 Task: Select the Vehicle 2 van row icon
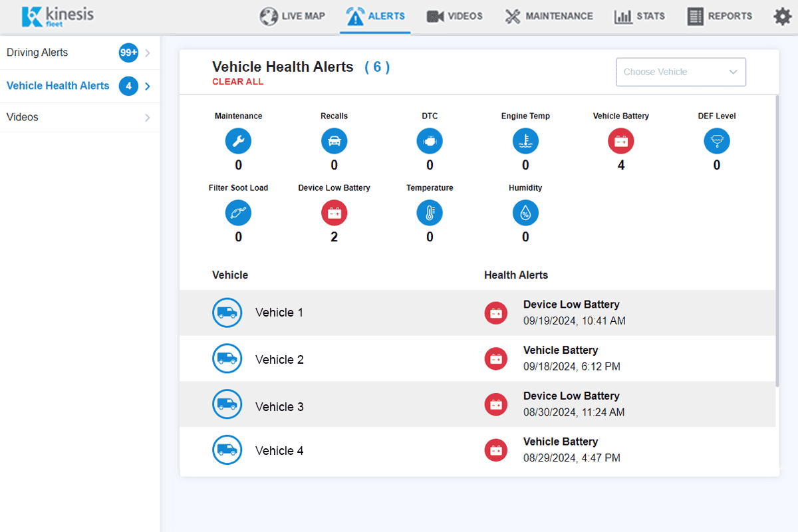click(x=227, y=358)
